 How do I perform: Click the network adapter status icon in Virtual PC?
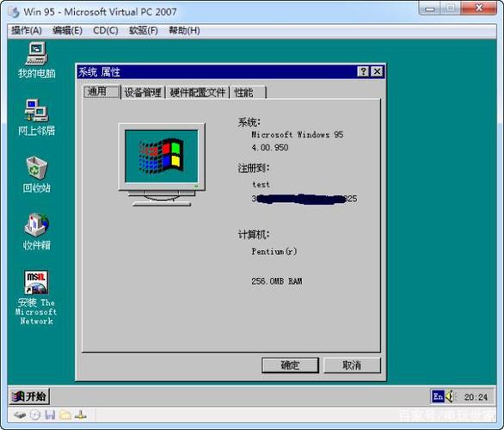tap(80, 415)
